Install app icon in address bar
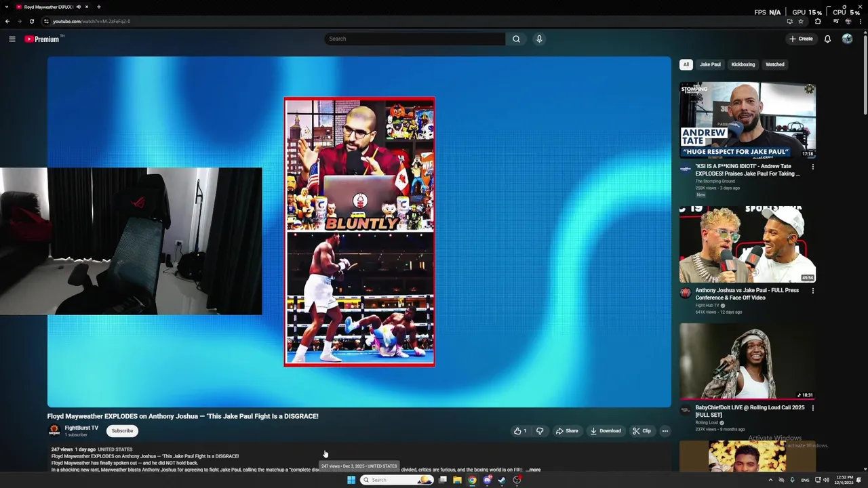 point(789,21)
